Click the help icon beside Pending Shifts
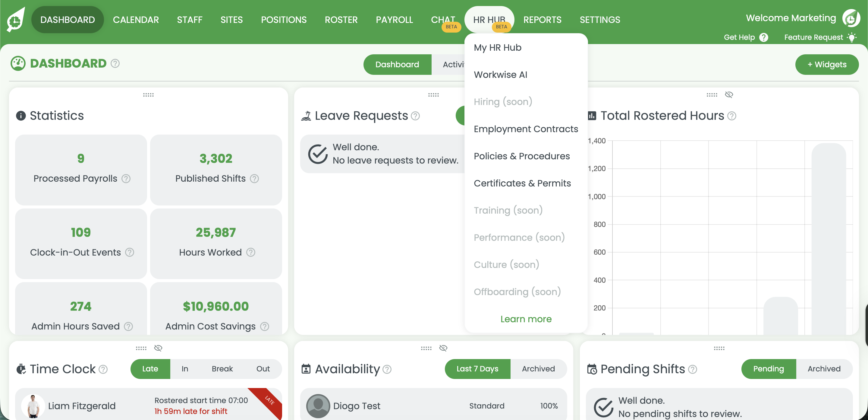The width and height of the screenshot is (868, 420). (x=693, y=369)
